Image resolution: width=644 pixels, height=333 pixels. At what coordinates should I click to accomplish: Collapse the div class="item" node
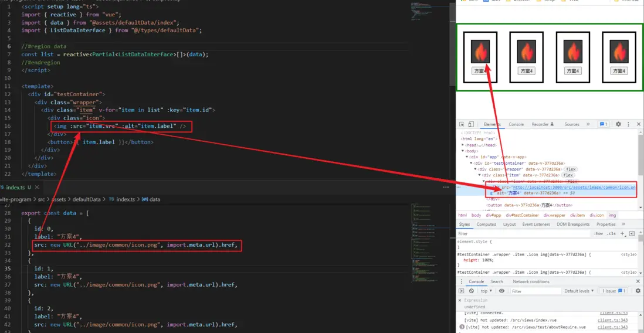tap(479, 175)
